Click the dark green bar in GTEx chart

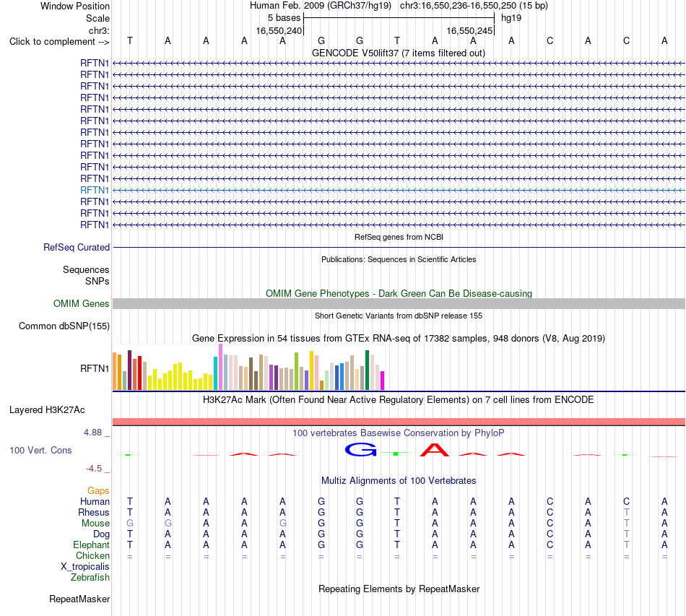tap(367, 370)
